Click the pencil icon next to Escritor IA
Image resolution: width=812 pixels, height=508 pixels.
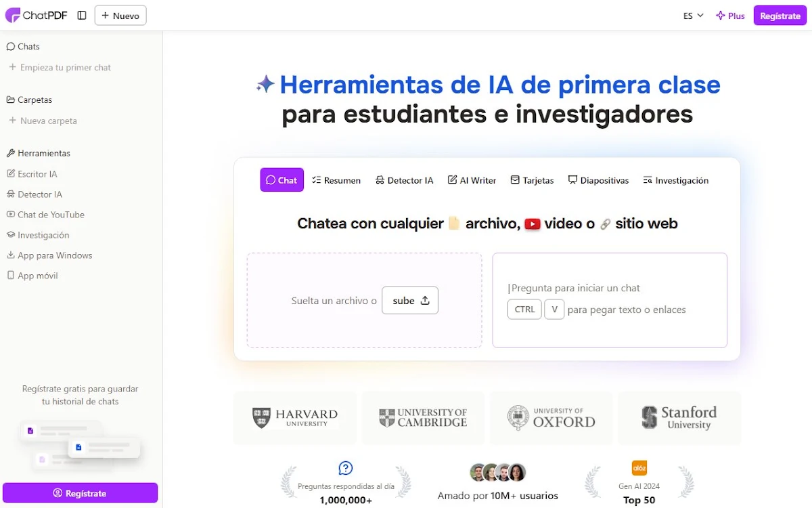11,174
